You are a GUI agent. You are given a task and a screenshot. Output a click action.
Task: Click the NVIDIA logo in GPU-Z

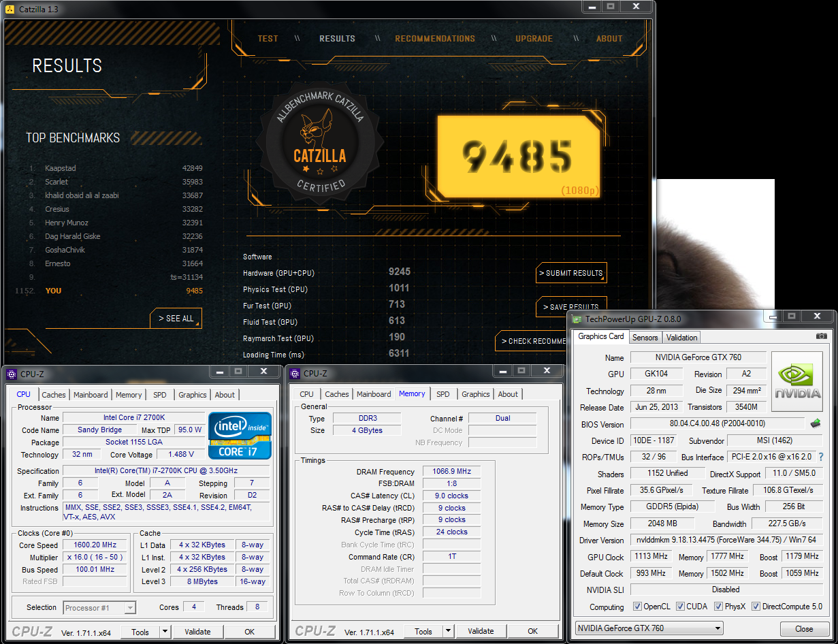[x=798, y=381]
